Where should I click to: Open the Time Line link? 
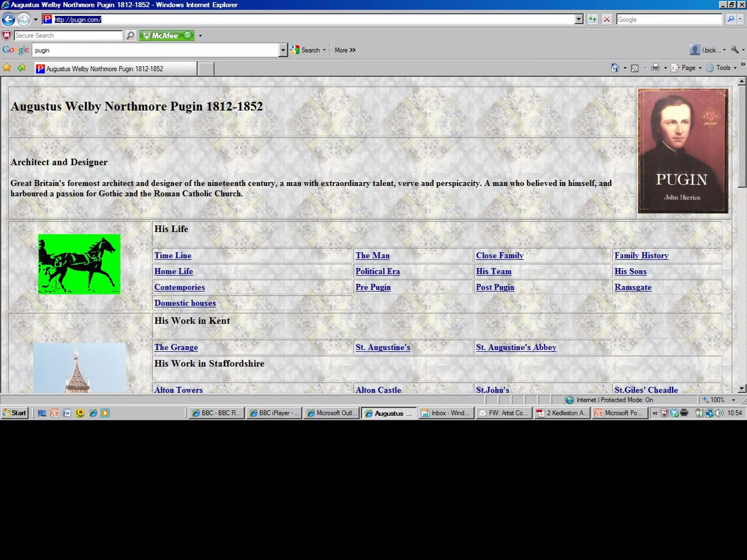click(173, 256)
